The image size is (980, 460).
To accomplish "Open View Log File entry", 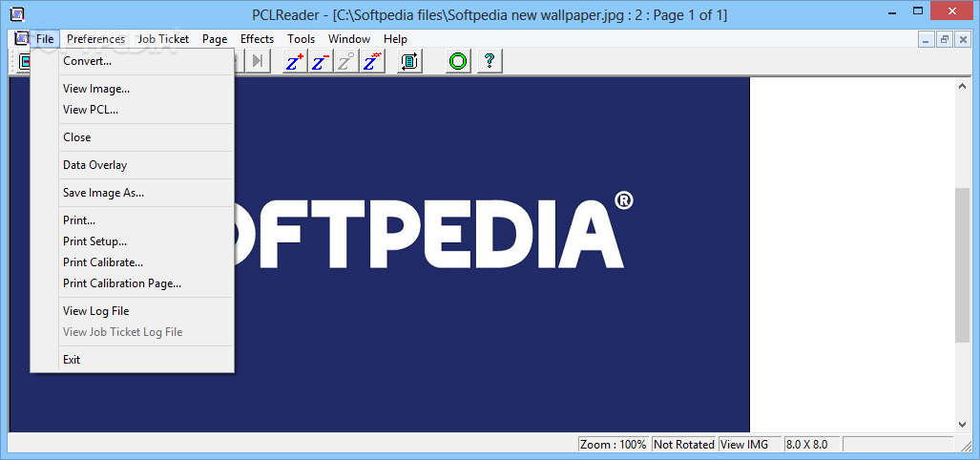I will (132, 310).
